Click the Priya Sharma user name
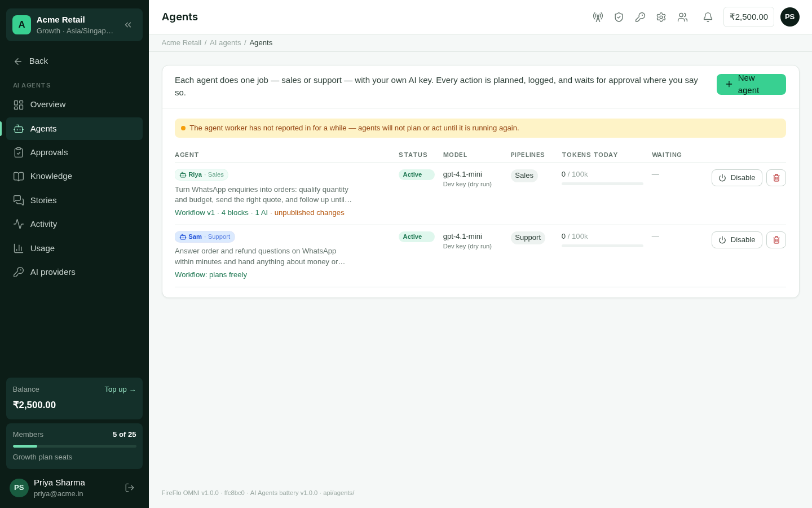The width and height of the screenshot is (812, 508). coord(59,483)
